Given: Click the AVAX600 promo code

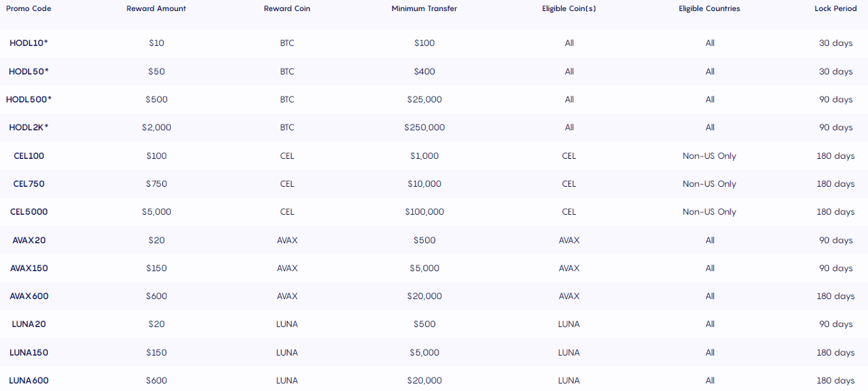Looking at the screenshot, I should click(x=29, y=296).
